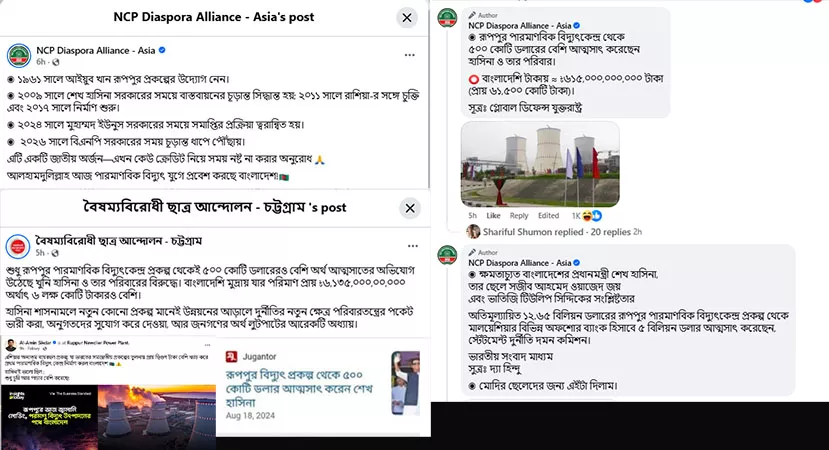Expand the 20 replies thread by Shariful Shumon
Image resolution: width=829 pixels, height=450 pixels.
[x=556, y=232]
